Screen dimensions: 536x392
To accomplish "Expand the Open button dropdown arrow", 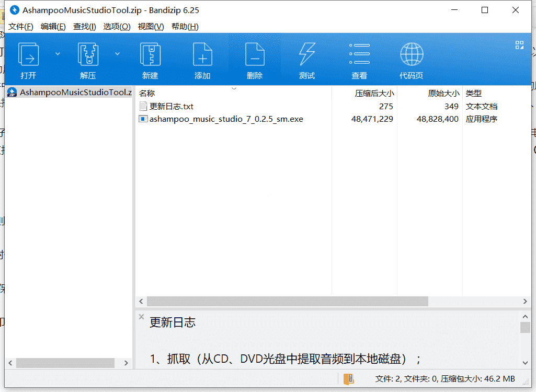I will click(58, 54).
